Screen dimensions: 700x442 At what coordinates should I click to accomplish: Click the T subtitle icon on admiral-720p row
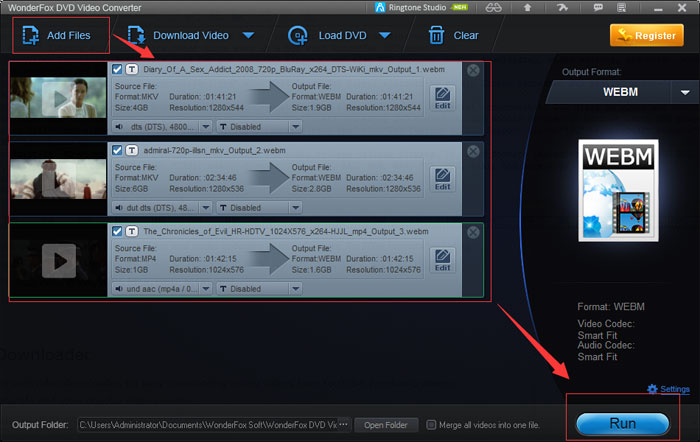[x=132, y=150]
